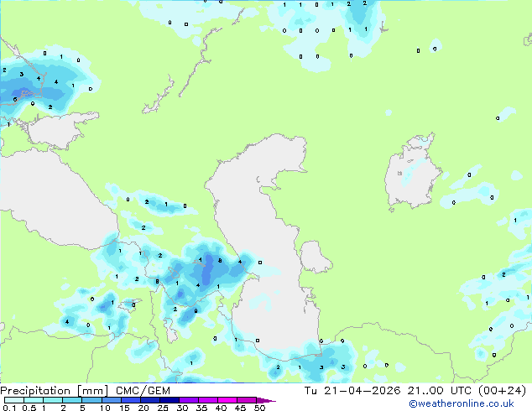Click the 30–35 mm purple legend swatch

(x=189, y=400)
